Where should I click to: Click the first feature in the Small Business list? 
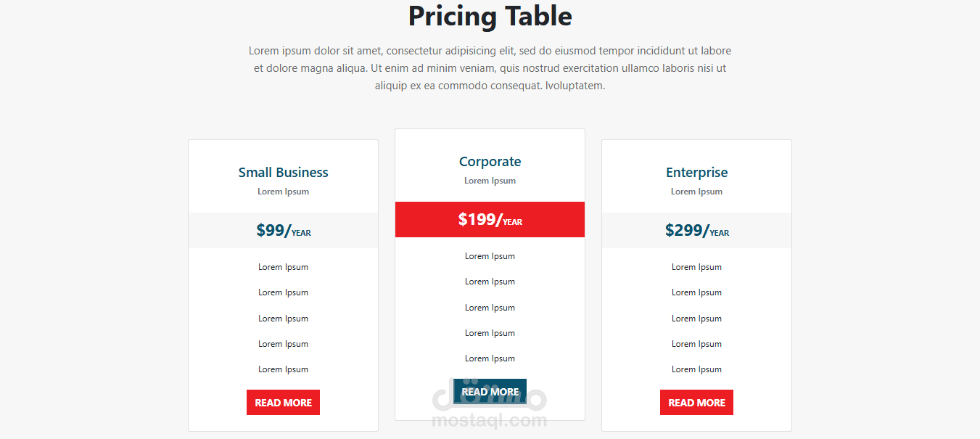[x=283, y=267]
